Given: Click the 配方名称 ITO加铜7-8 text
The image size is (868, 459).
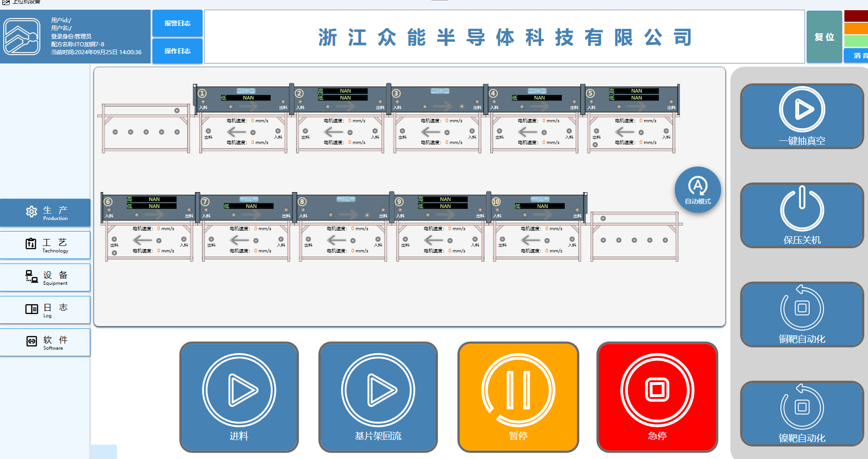Looking at the screenshot, I should pos(77,44).
